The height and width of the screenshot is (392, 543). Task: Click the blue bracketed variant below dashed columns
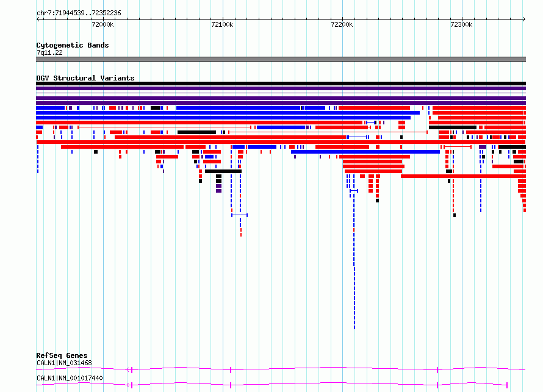coord(239,215)
